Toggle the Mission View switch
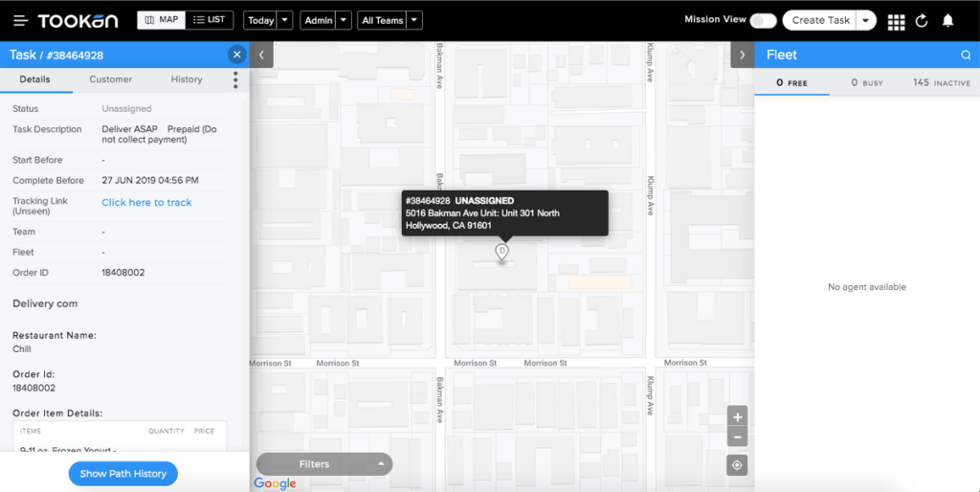980x492 pixels. pyautogui.click(x=763, y=21)
